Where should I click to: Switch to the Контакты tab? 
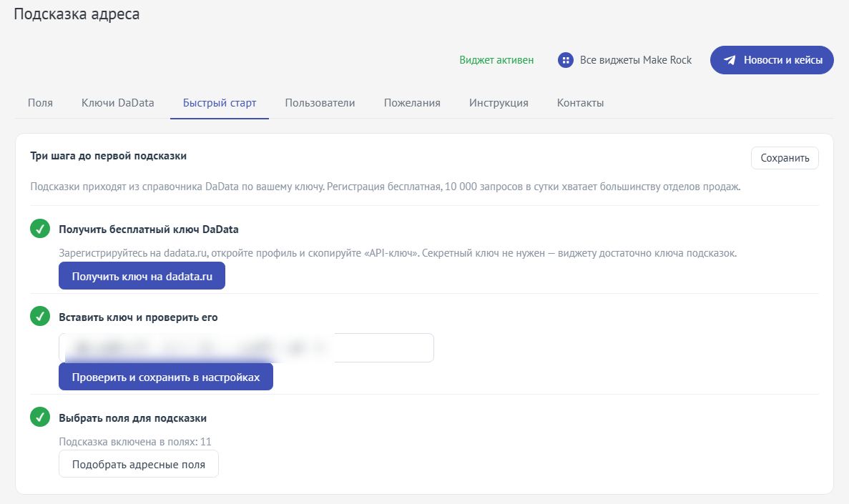point(581,103)
